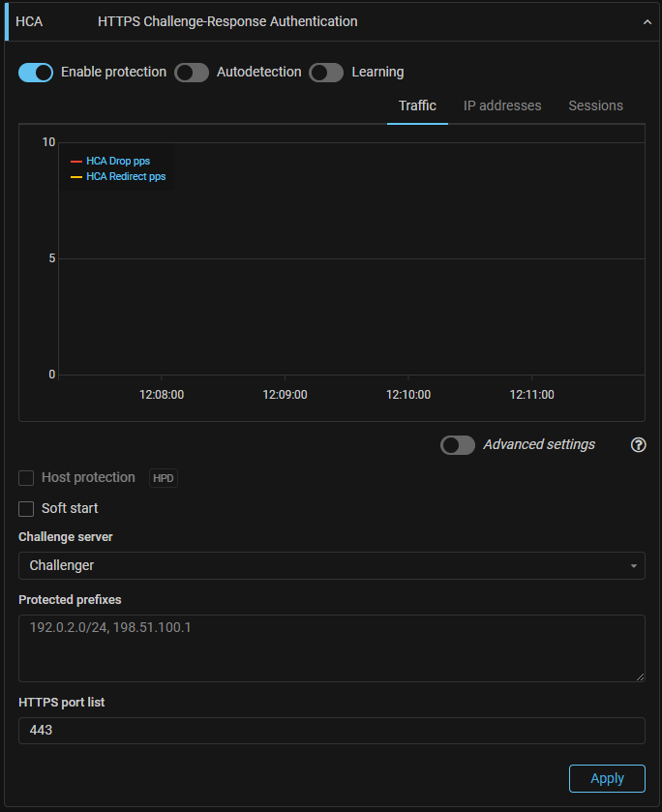Click into the Protected prefixes text area

[331, 647]
